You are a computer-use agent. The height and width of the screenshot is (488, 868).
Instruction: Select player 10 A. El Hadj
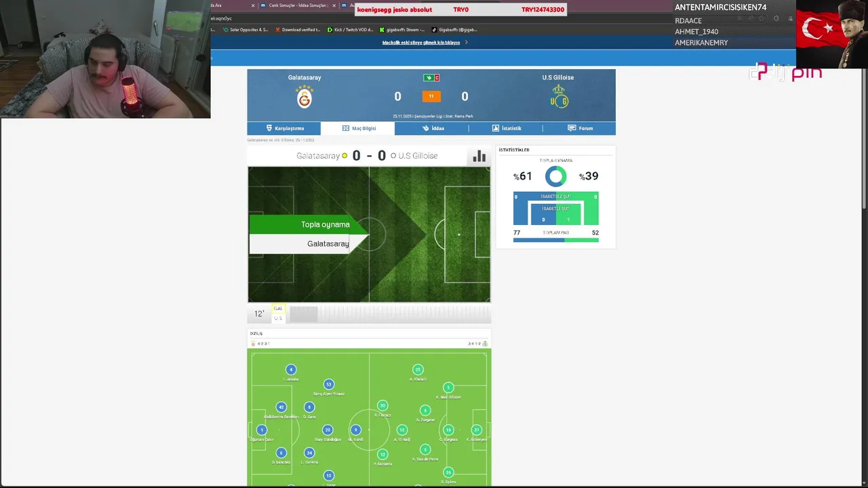(402, 430)
